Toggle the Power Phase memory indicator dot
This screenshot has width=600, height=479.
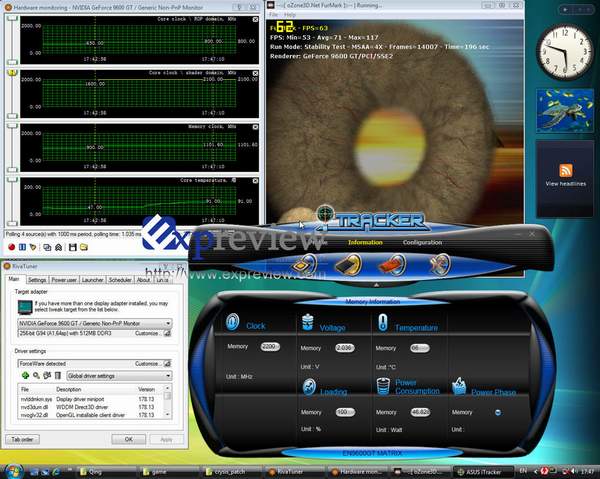click(x=498, y=412)
